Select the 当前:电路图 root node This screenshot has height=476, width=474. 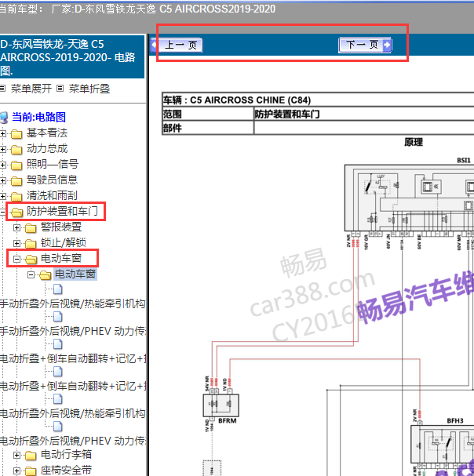(x=39, y=117)
